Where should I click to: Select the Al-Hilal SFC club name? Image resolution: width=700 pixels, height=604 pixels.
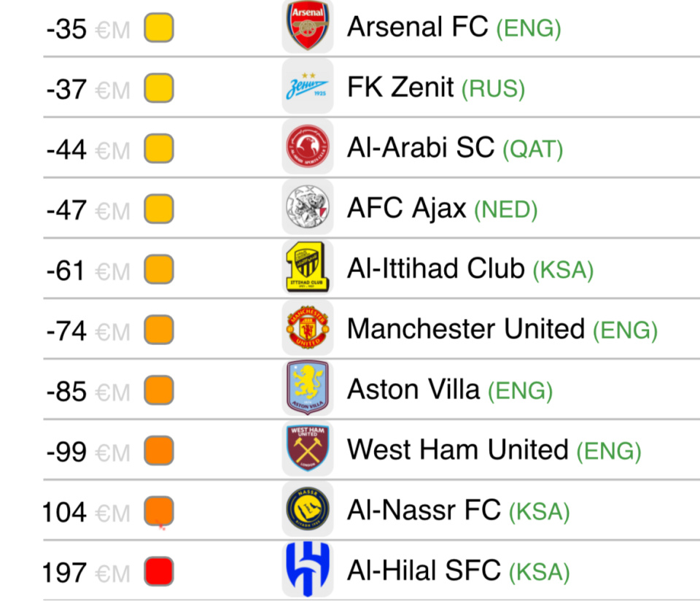(424, 570)
